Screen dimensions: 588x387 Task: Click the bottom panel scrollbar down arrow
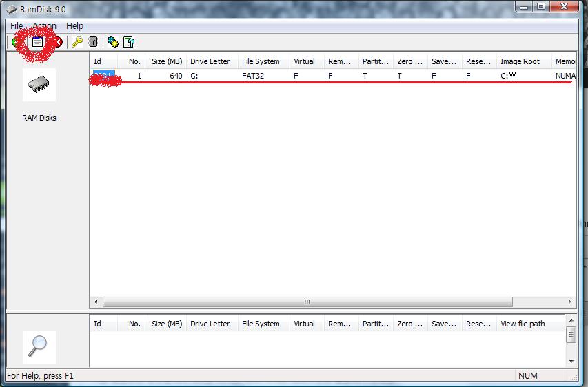pyautogui.click(x=571, y=361)
